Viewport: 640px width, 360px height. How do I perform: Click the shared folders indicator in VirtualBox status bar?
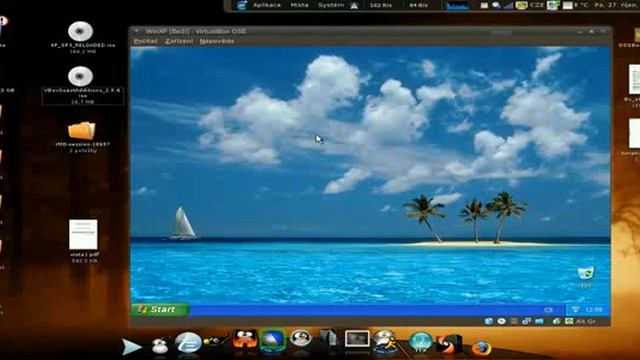click(x=539, y=322)
